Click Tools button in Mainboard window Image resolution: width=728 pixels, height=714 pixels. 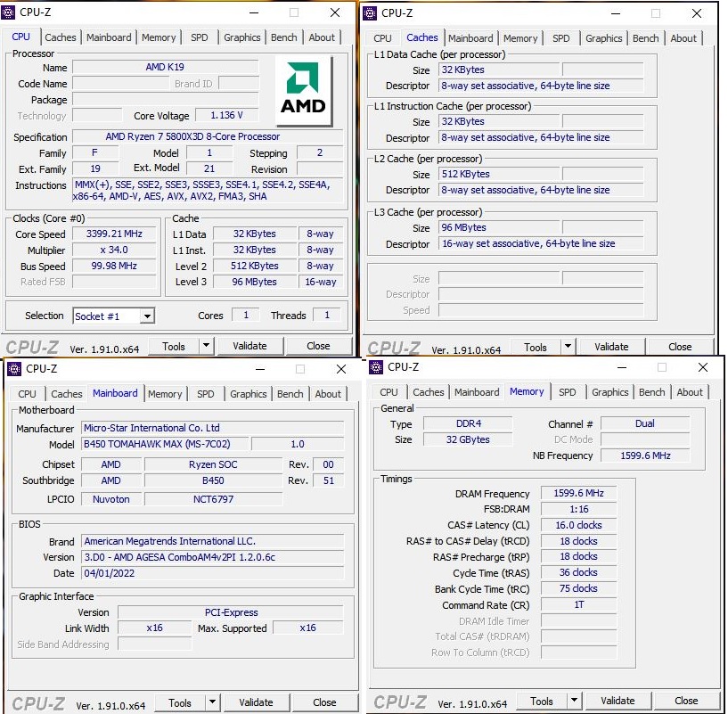180,702
